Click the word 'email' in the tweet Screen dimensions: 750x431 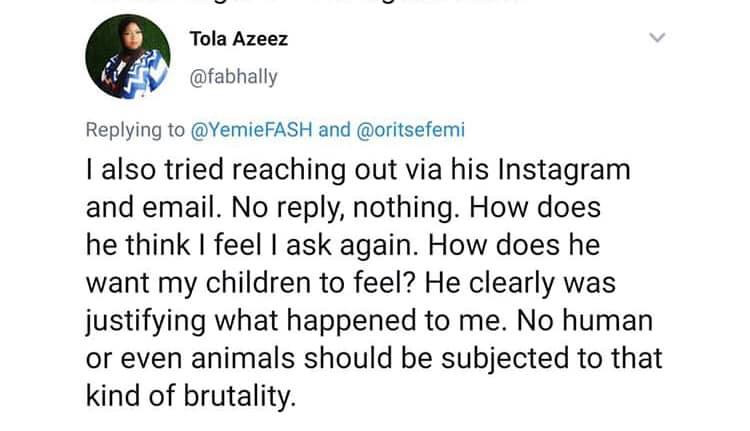(178, 207)
